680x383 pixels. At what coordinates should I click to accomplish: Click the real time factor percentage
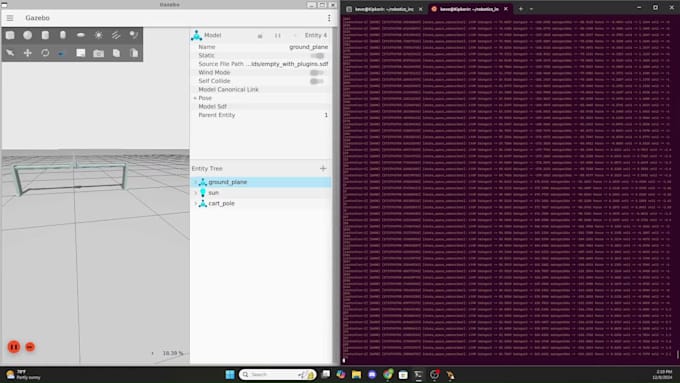tap(173, 353)
